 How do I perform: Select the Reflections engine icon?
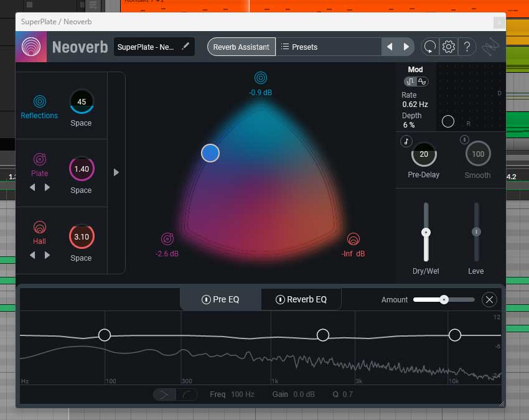[39, 101]
